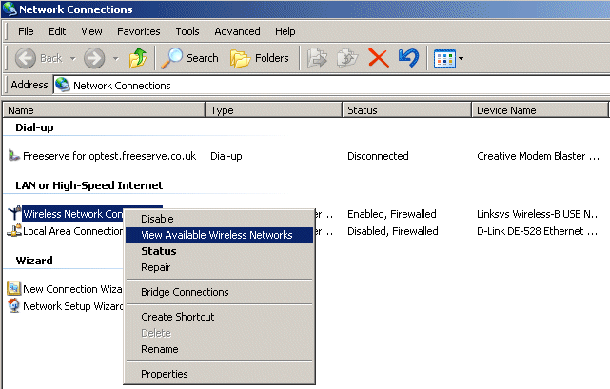Screen dimensions: 610x389
Task: Open the File menu
Action: tap(26, 31)
